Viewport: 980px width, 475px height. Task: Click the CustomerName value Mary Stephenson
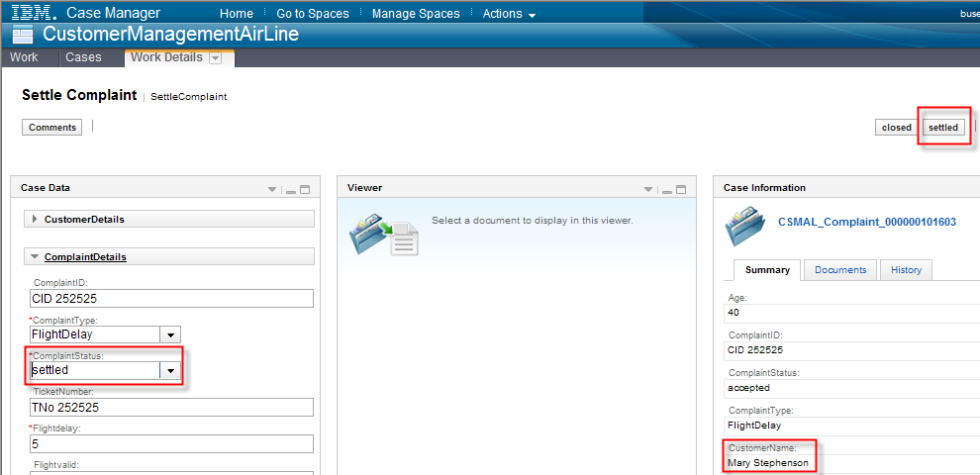pyautogui.click(x=768, y=463)
